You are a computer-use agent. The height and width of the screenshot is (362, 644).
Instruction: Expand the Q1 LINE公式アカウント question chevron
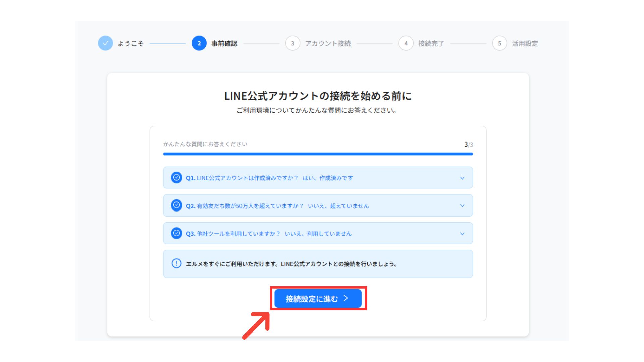click(462, 178)
